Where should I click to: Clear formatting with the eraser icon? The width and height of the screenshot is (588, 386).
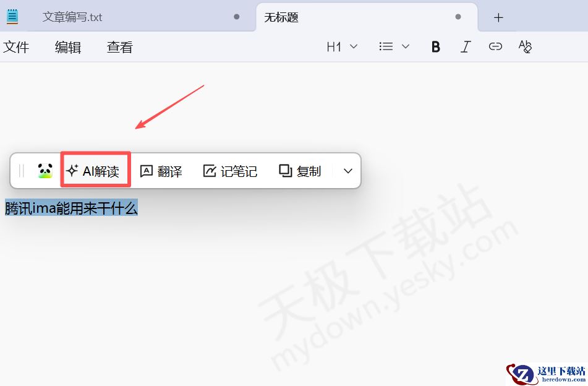click(525, 46)
